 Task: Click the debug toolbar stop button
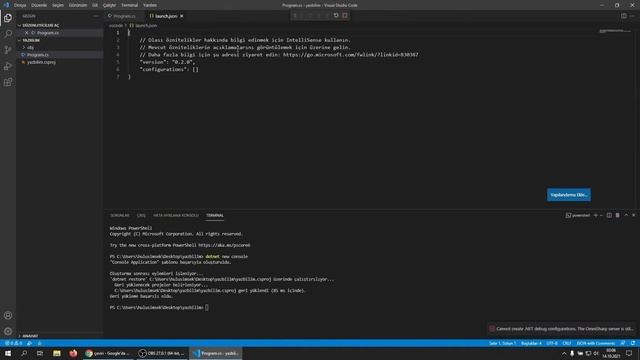point(345,16)
